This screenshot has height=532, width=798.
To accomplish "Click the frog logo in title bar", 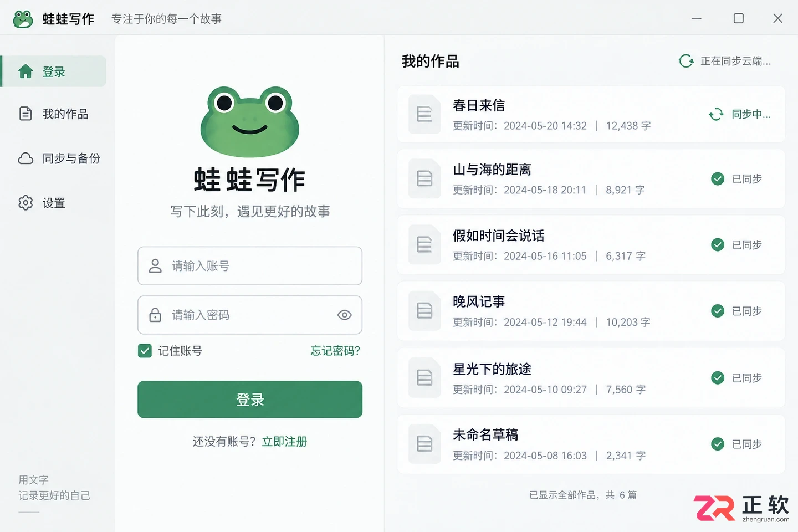I will point(23,19).
